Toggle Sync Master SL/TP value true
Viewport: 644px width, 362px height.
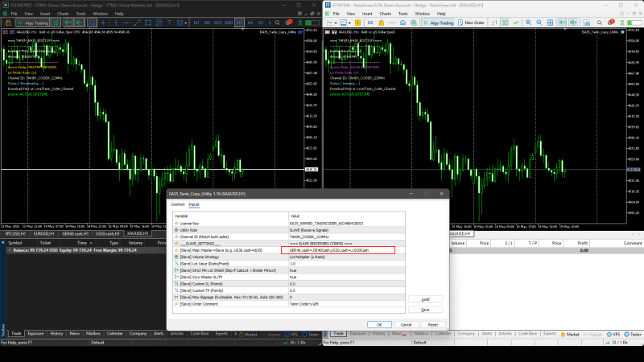pos(347,277)
